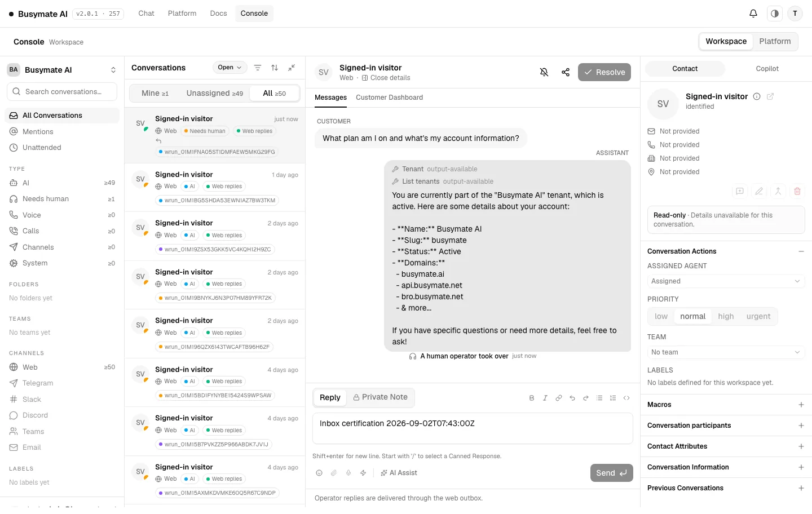Open the 1 day ago conversation

[215, 188]
